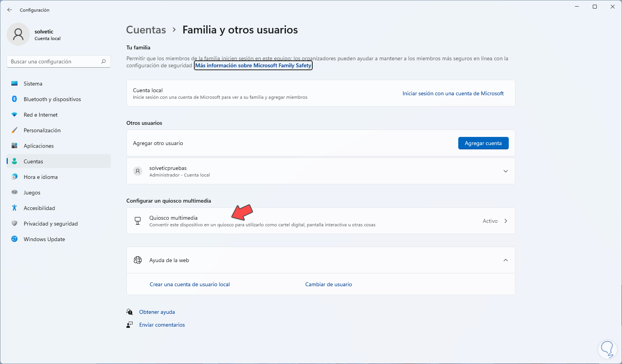Image resolution: width=622 pixels, height=364 pixels.
Task: Expand the solveticpruebas user entry
Action: 505,171
